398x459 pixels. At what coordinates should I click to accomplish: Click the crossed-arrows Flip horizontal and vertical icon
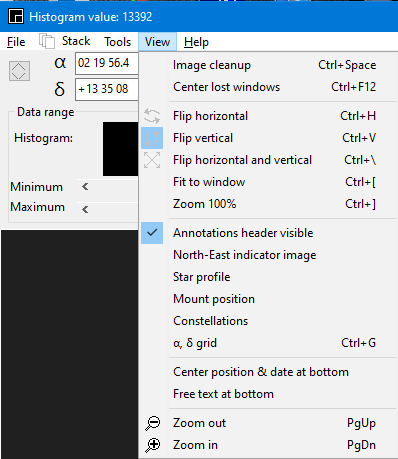[x=152, y=160]
